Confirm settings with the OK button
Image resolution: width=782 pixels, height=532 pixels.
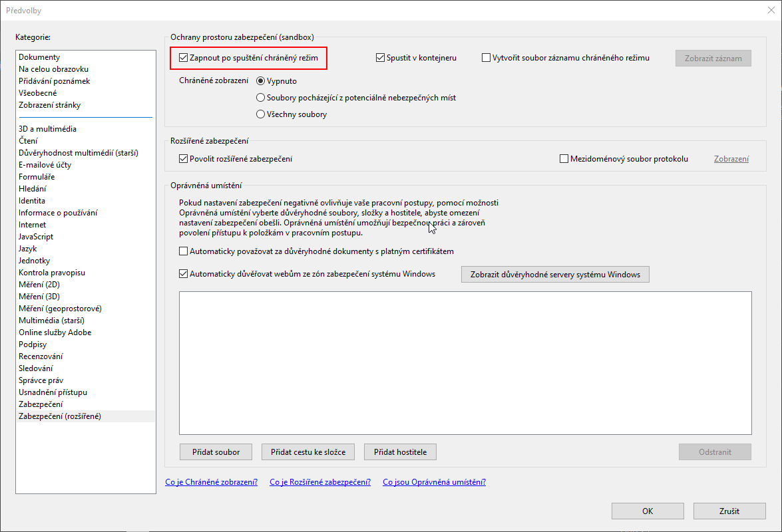(x=648, y=511)
